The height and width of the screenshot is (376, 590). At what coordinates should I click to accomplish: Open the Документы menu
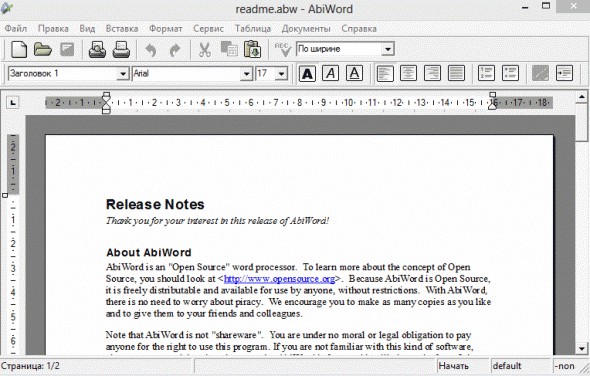(x=306, y=29)
